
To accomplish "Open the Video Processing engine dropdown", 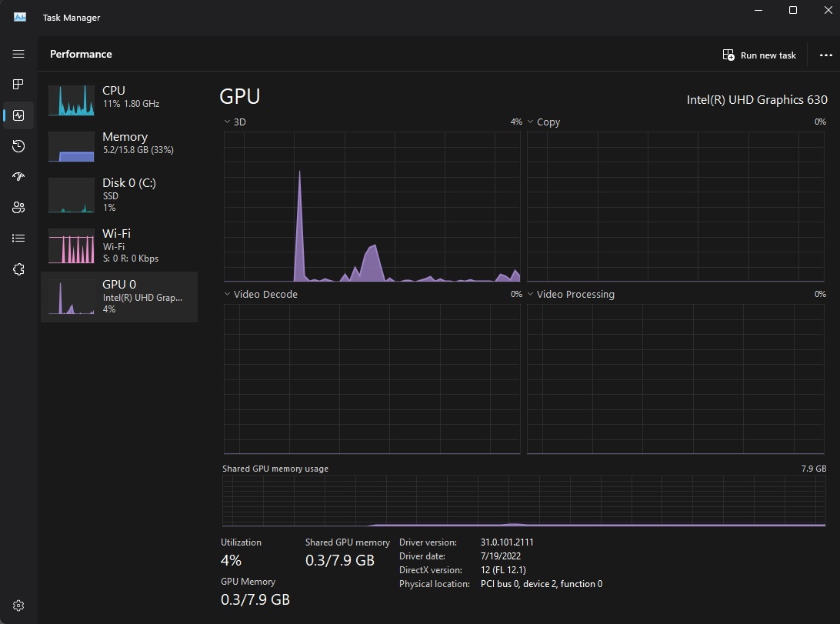I will click(x=530, y=294).
